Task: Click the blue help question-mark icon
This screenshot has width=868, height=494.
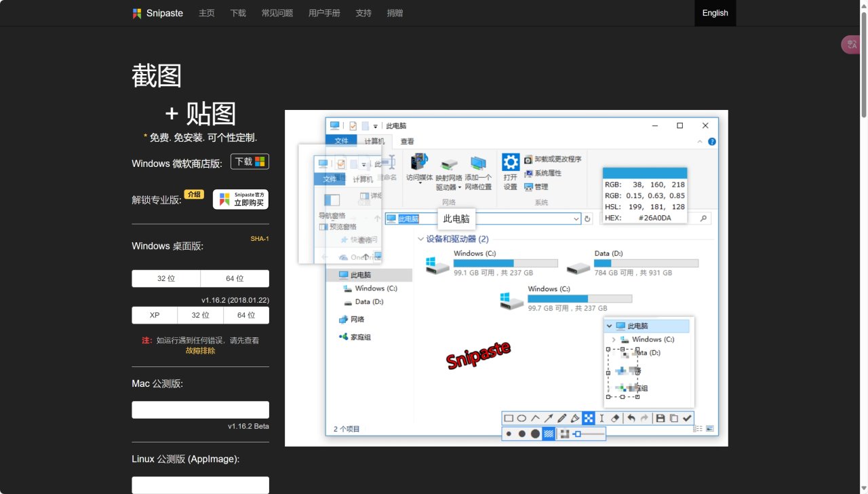Action: [711, 142]
